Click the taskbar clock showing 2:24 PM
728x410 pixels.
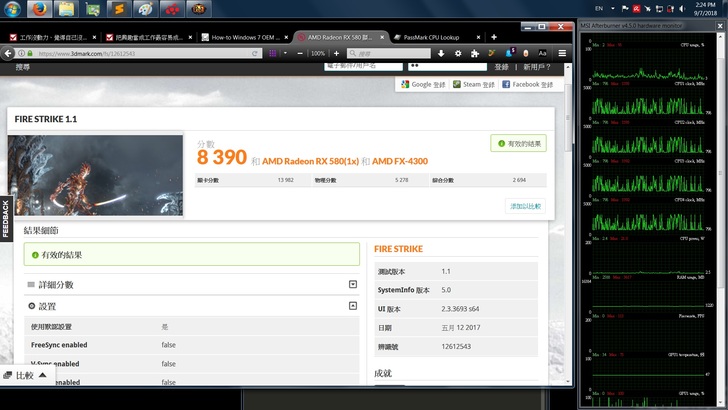(705, 9)
